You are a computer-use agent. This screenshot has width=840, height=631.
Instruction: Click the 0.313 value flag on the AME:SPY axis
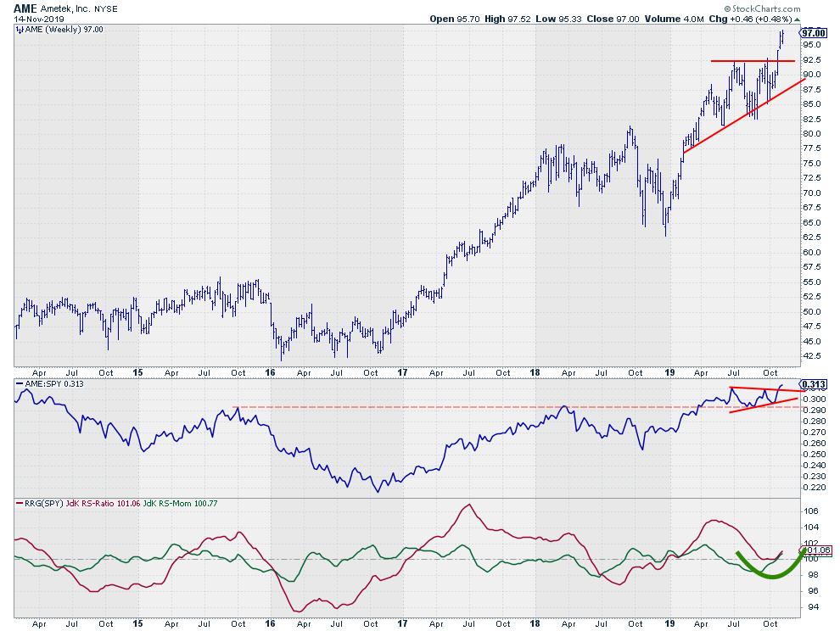click(x=814, y=384)
